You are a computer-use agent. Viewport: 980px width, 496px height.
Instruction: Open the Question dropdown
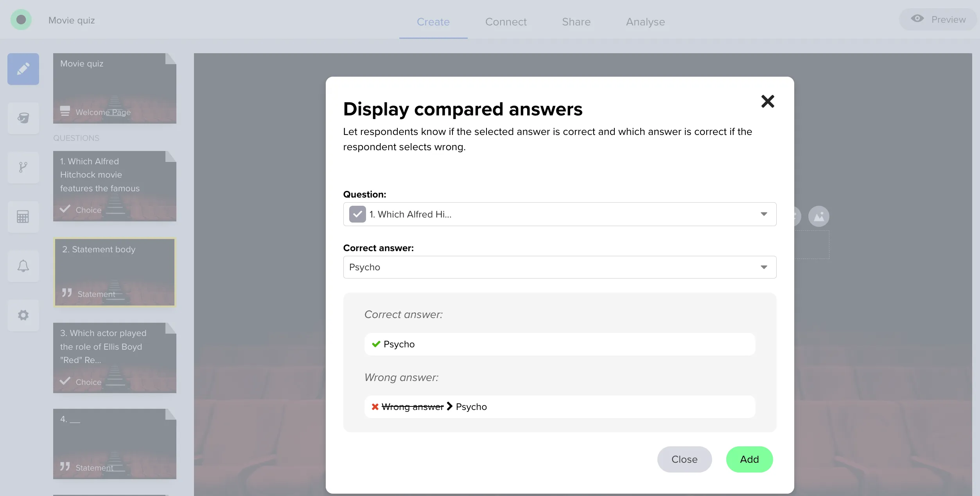point(764,214)
